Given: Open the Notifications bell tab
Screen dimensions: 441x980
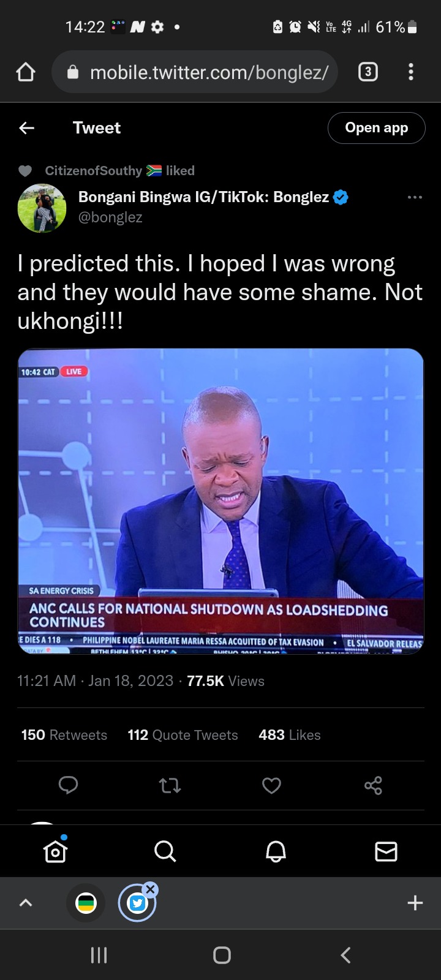Looking at the screenshot, I should tap(276, 851).
